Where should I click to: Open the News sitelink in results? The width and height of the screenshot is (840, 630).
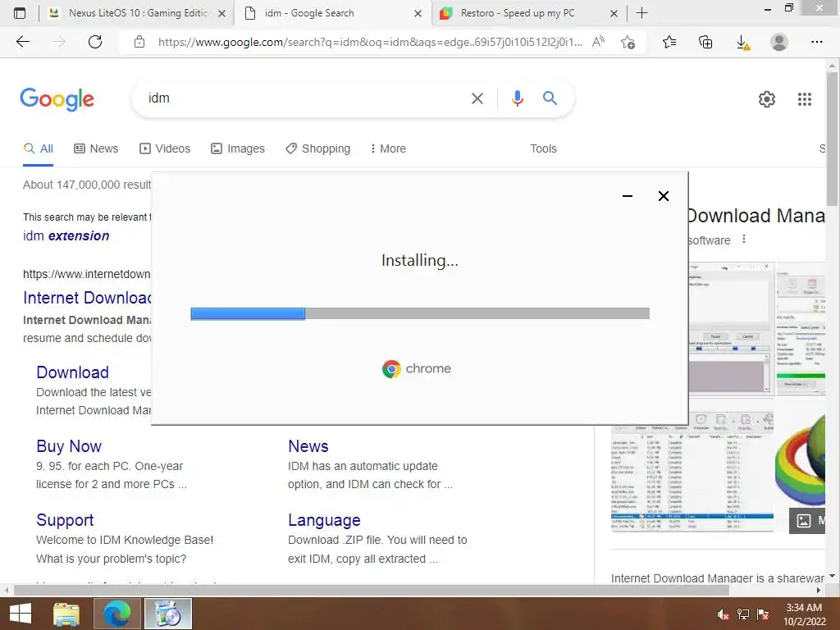(x=308, y=446)
